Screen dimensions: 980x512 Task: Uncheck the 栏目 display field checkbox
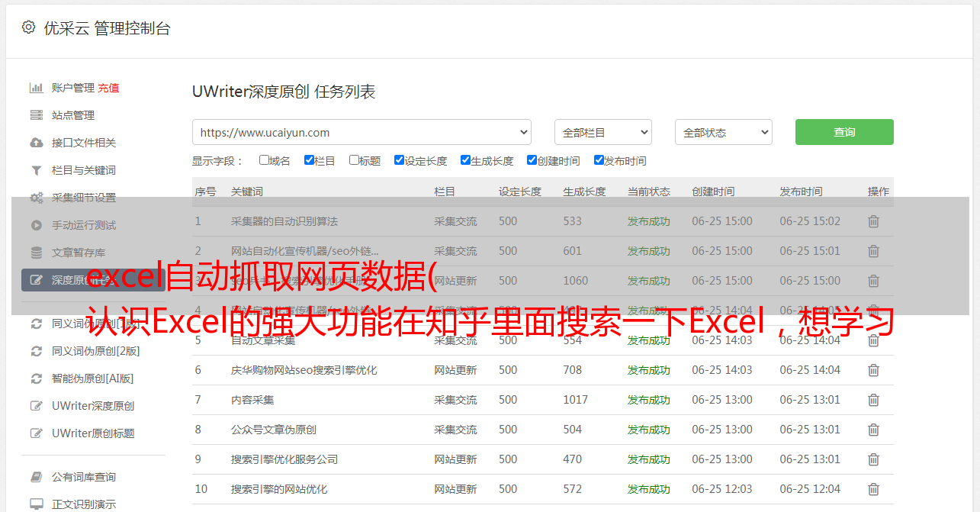tap(309, 160)
